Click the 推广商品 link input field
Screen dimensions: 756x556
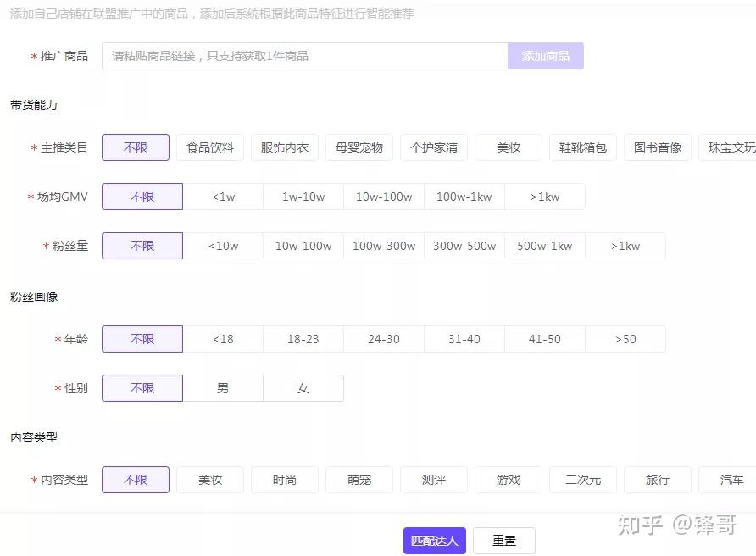[305, 56]
